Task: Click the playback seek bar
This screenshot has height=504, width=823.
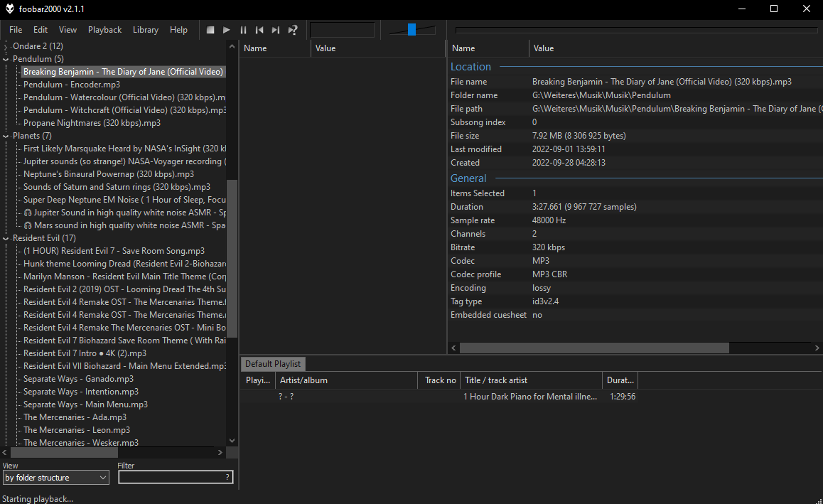Action: tap(636, 30)
